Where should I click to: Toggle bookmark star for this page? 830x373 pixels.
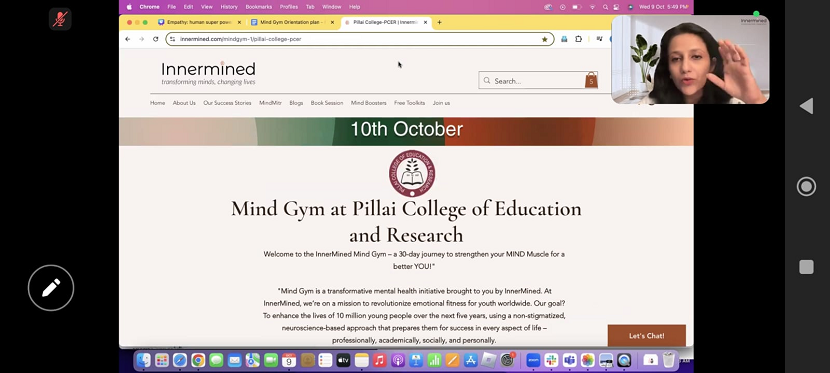click(x=545, y=39)
